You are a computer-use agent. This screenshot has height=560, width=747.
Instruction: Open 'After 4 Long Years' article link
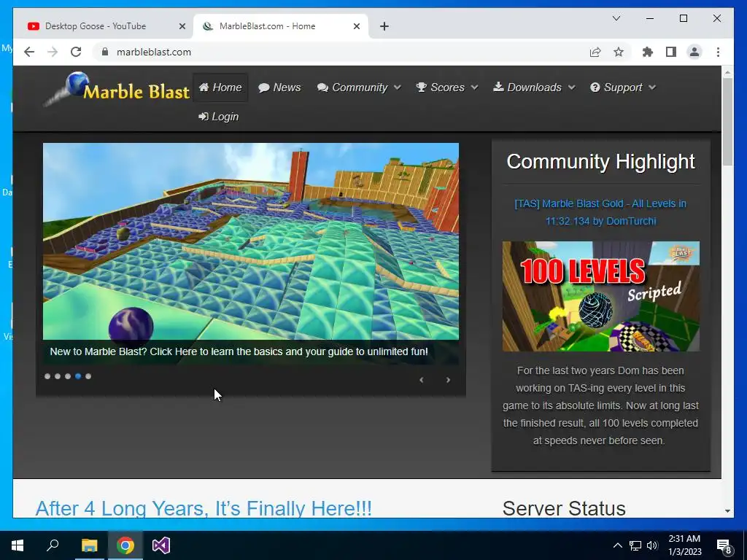tap(204, 508)
